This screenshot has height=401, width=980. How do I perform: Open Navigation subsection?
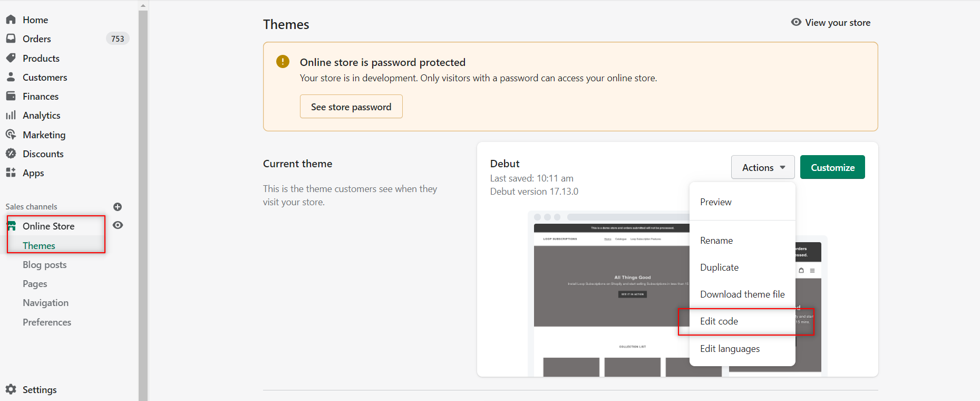coord(46,303)
